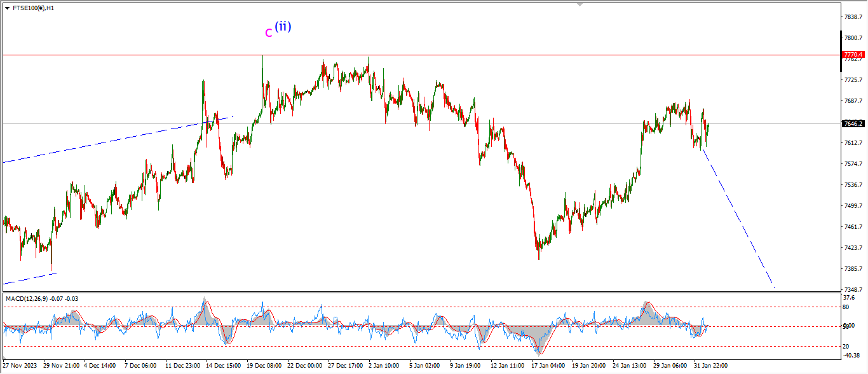
Task: Click the 7348.7 price scale label
Action: click(852, 289)
